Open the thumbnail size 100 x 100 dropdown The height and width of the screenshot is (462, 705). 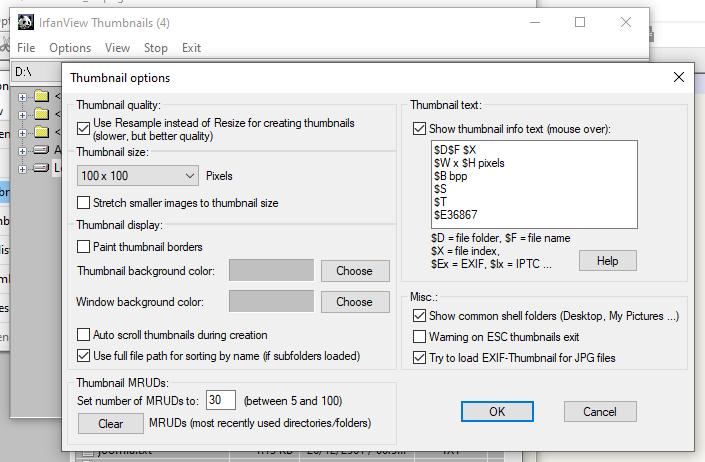[138, 176]
